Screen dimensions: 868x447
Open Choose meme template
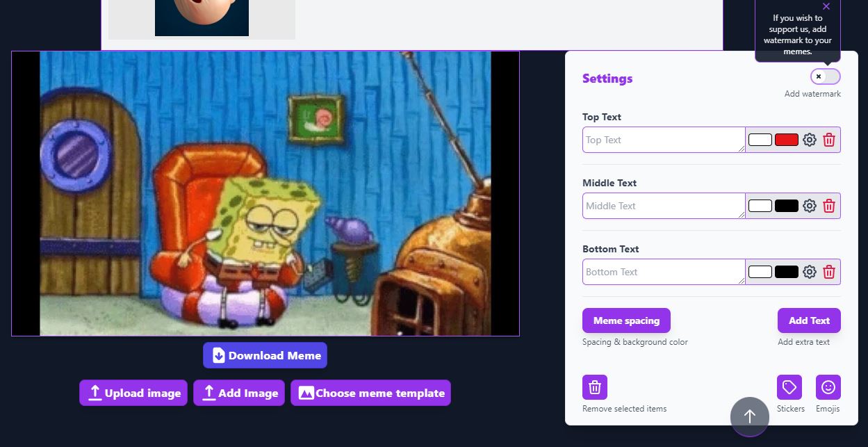[370, 393]
